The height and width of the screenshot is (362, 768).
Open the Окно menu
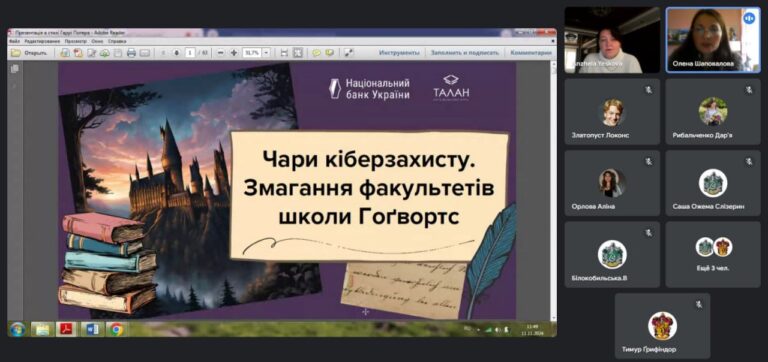click(x=97, y=42)
